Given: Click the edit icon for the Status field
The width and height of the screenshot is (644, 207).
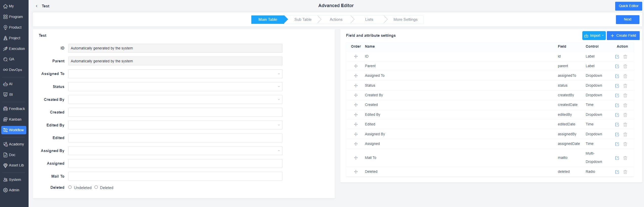Looking at the screenshot, I should point(617,86).
